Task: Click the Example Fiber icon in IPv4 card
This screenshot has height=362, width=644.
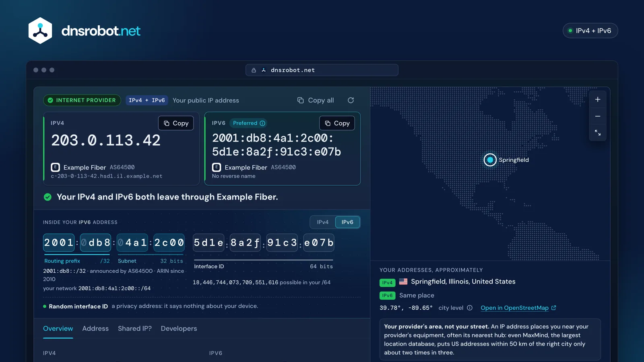Action: 55,167
